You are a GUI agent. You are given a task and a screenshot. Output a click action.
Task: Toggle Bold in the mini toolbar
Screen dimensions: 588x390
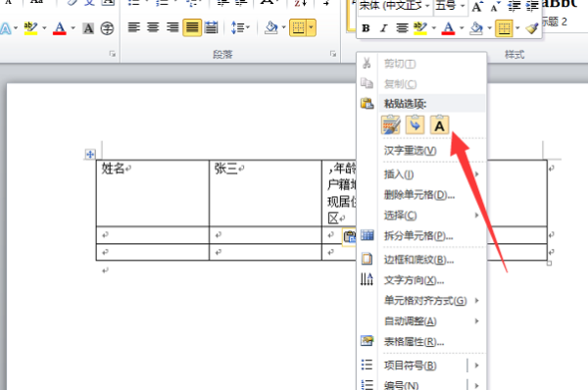[x=366, y=28]
